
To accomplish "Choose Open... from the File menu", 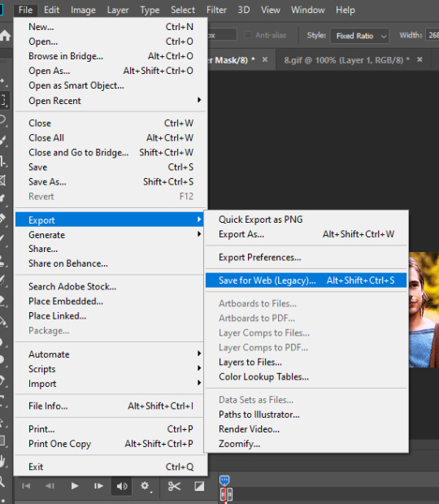I will point(111,41).
